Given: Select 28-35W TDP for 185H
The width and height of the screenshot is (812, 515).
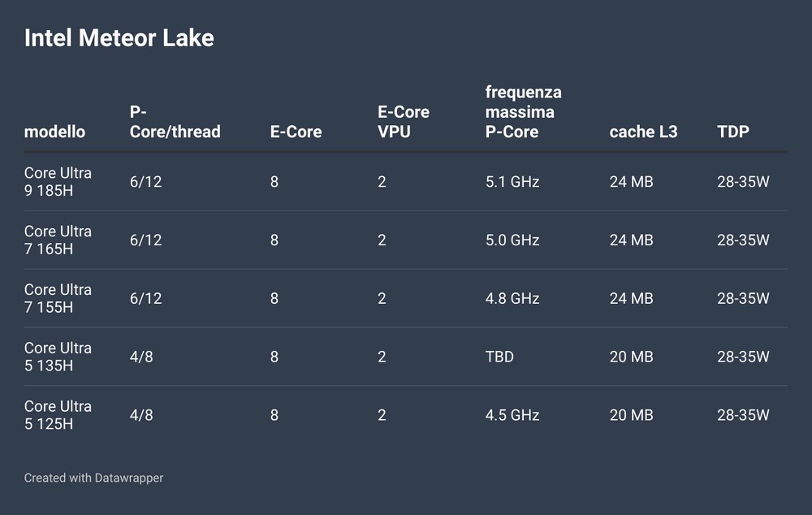Looking at the screenshot, I should tap(743, 182).
